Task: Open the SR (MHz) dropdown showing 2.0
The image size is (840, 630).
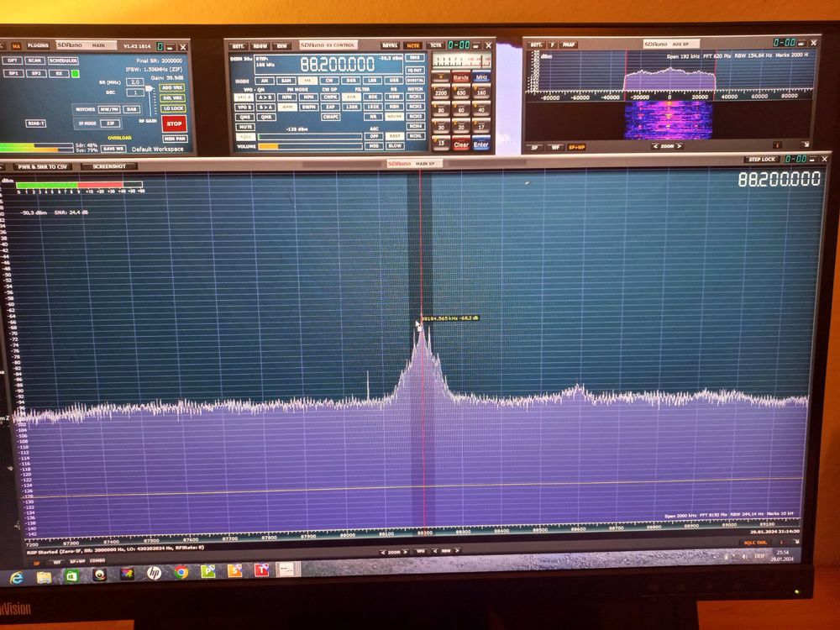Action: (134, 82)
